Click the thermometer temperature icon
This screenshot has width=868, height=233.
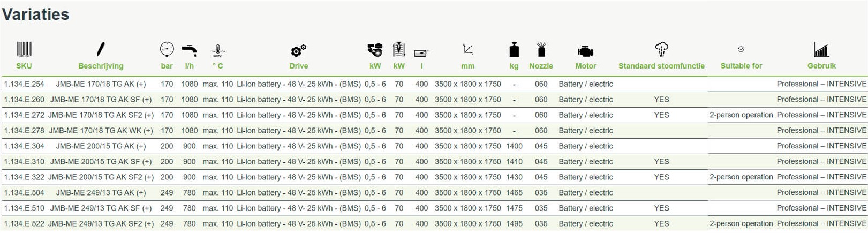pyautogui.click(x=218, y=50)
